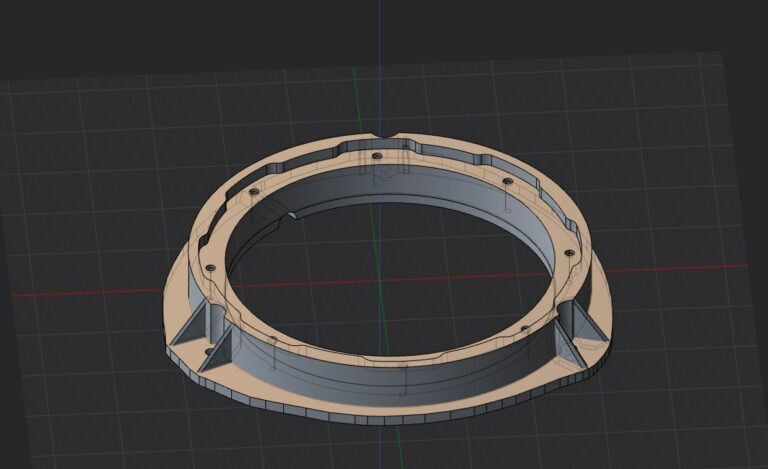Select the screw hole on far right ring edge
The width and height of the screenshot is (768, 469).
[x=569, y=253]
